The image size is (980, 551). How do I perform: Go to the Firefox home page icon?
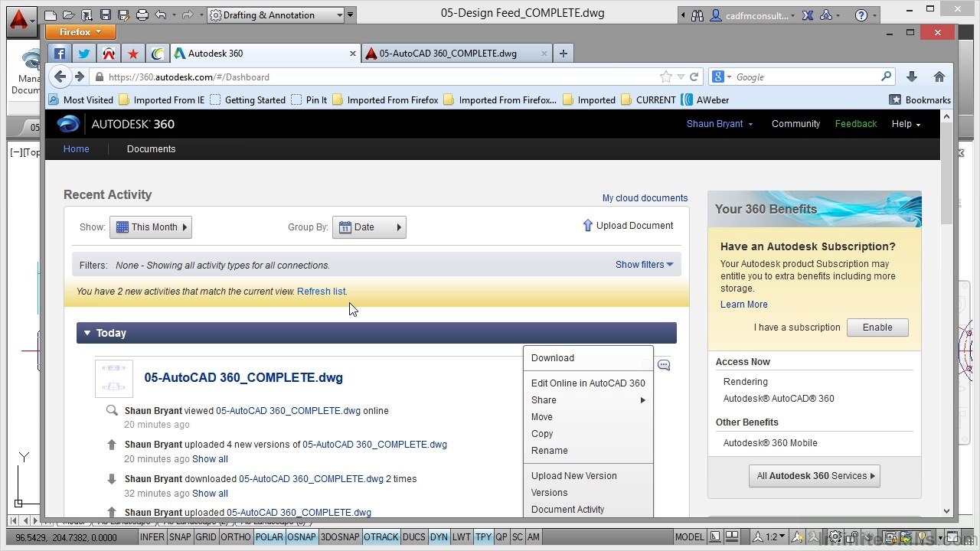(x=939, y=77)
